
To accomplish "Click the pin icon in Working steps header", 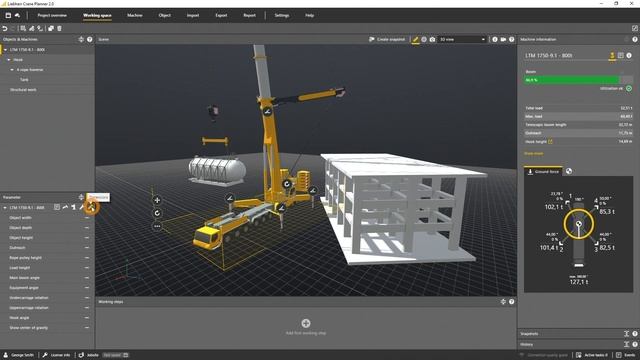I will 503,302.
